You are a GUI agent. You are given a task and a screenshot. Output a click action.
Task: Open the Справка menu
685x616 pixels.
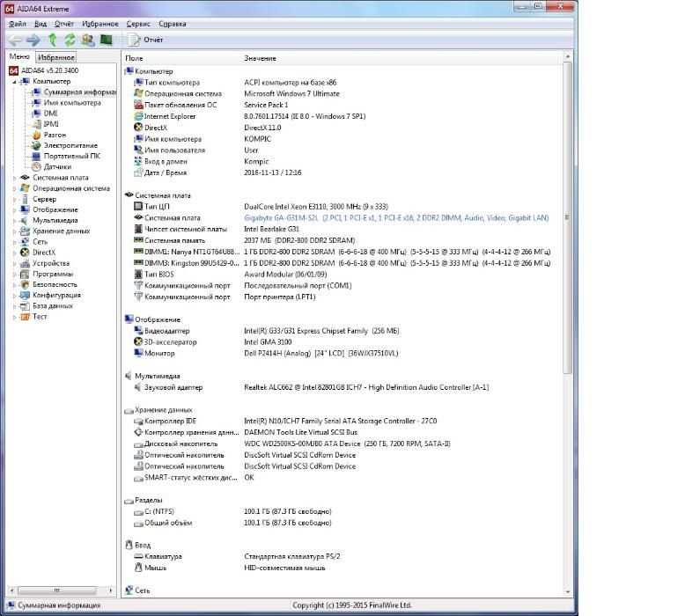[172, 24]
